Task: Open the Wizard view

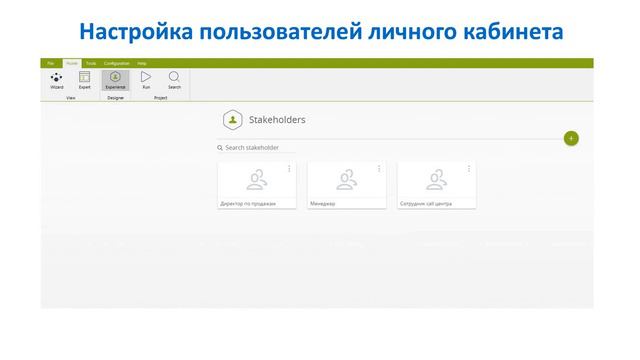Action: pos(57,80)
